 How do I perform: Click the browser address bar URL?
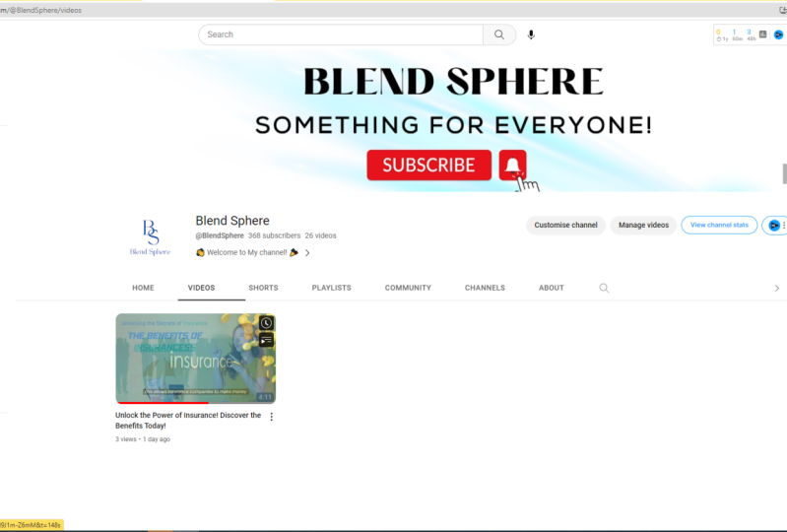click(x=41, y=10)
